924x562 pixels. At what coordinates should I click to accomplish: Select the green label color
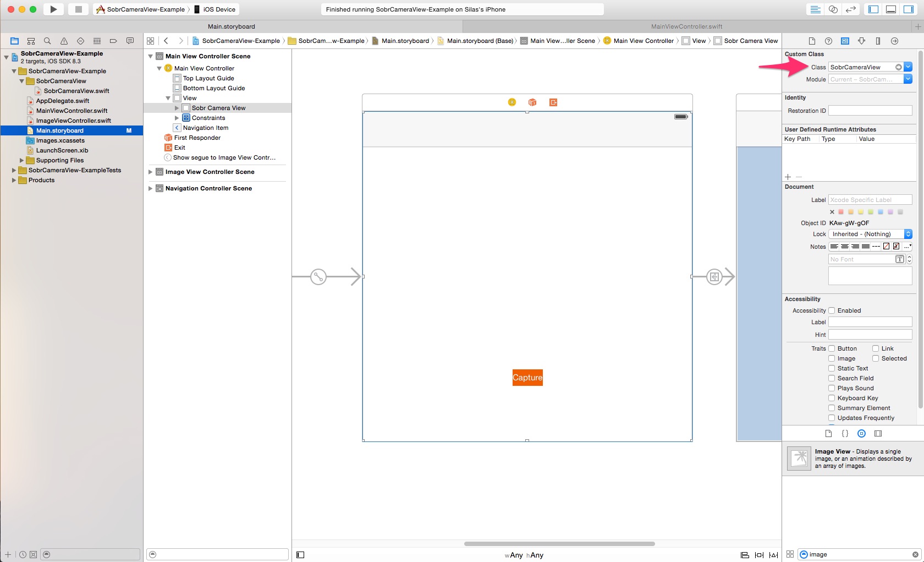871,212
